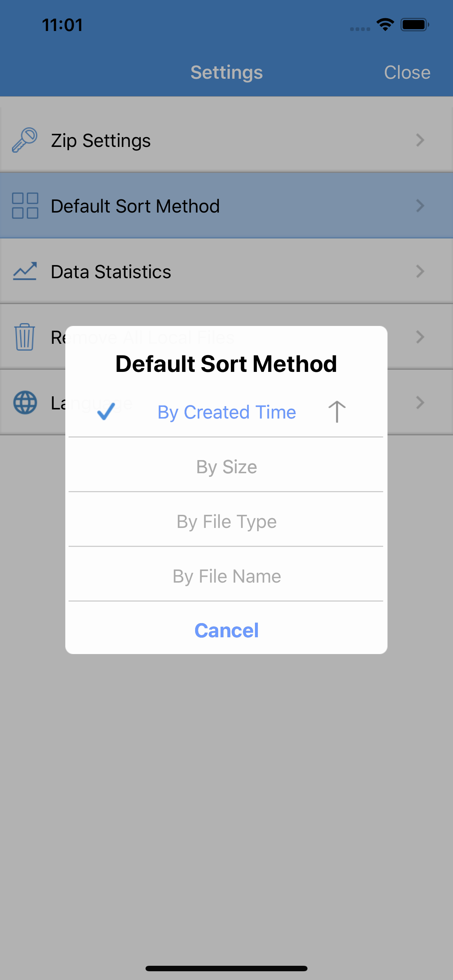Toggle the ascending sort arrow icon

(337, 412)
